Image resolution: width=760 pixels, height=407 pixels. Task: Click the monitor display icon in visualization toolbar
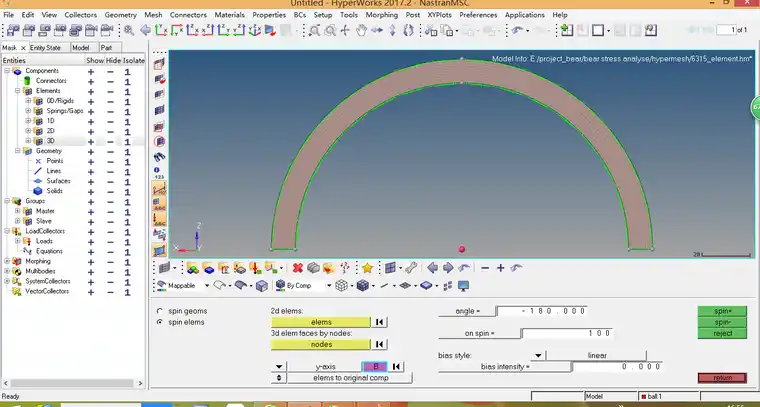pyautogui.click(x=464, y=286)
